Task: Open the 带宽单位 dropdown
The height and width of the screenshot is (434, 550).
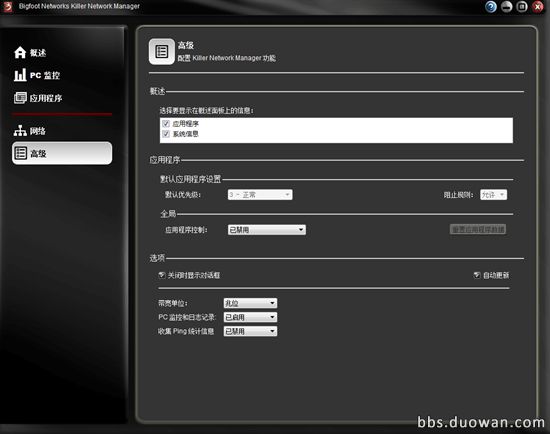Action: coord(250,303)
